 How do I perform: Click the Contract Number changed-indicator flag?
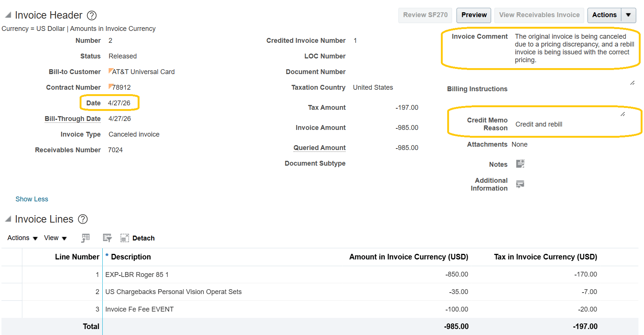point(110,86)
